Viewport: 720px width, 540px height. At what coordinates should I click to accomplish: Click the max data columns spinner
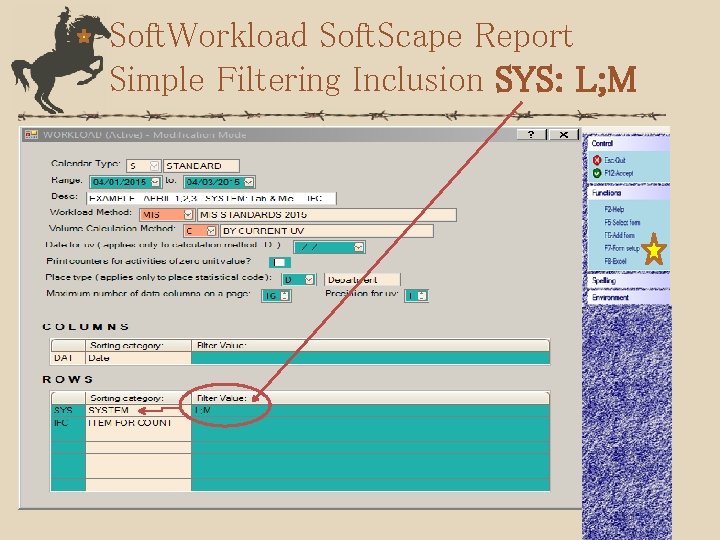(285, 296)
